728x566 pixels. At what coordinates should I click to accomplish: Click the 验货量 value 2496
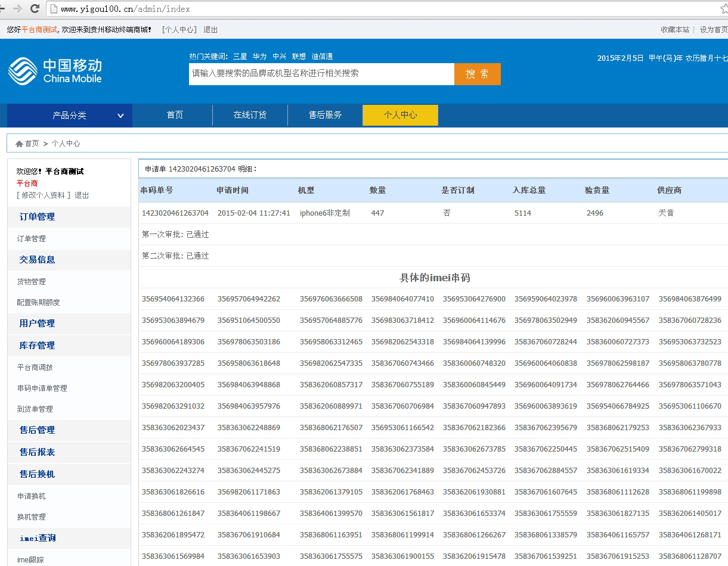tap(595, 213)
